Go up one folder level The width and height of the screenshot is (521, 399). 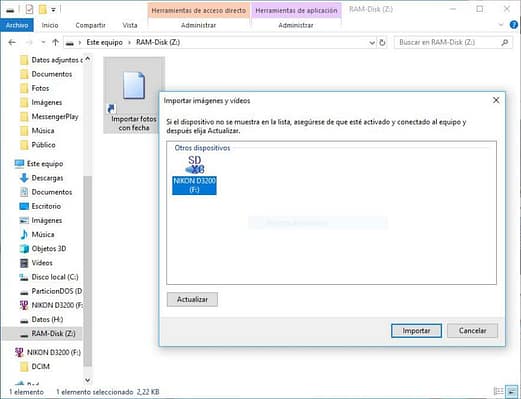55,43
